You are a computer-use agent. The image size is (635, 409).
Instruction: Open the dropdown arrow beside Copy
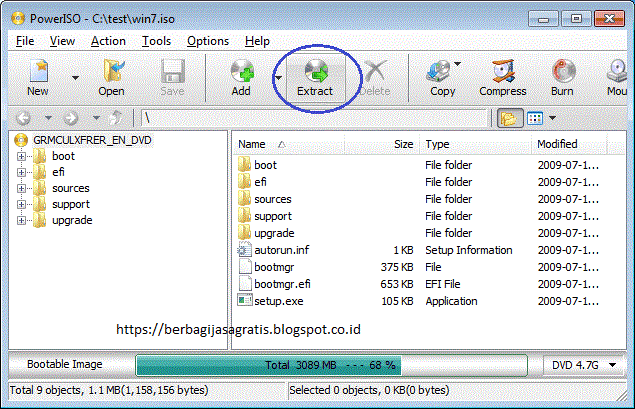click(x=458, y=64)
